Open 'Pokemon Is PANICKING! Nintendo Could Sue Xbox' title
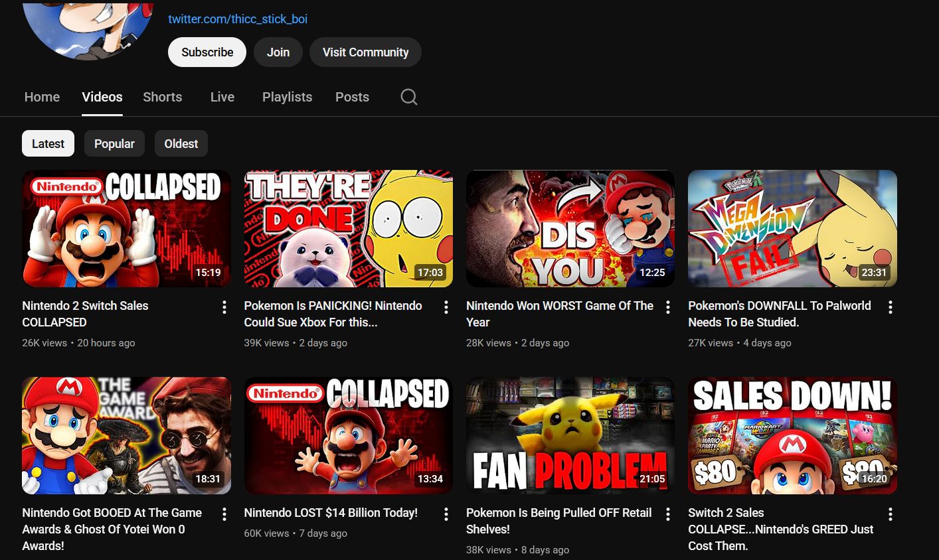The height and width of the screenshot is (560, 939). (x=333, y=314)
